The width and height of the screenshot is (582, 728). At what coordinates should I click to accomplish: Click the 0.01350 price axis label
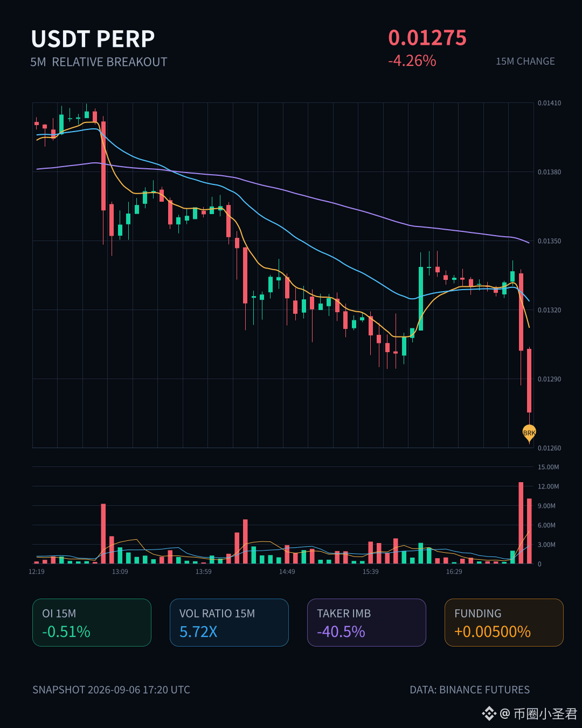tap(549, 241)
